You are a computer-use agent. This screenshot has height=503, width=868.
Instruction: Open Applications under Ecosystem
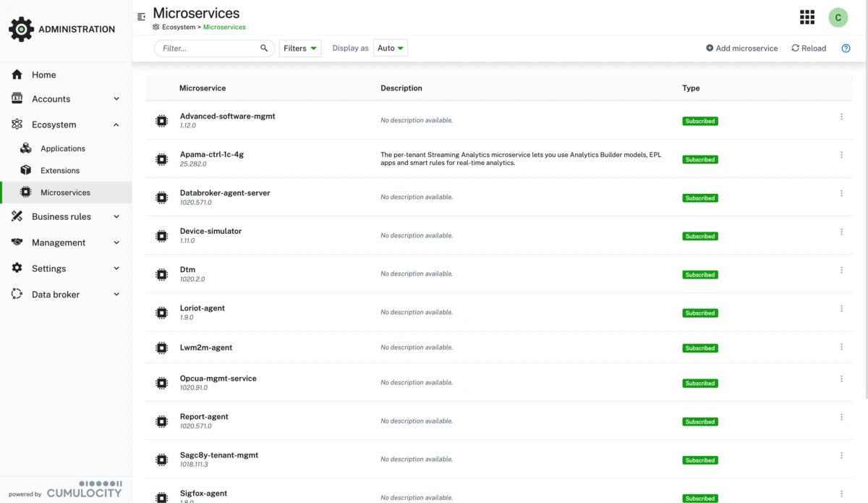coord(66,148)
